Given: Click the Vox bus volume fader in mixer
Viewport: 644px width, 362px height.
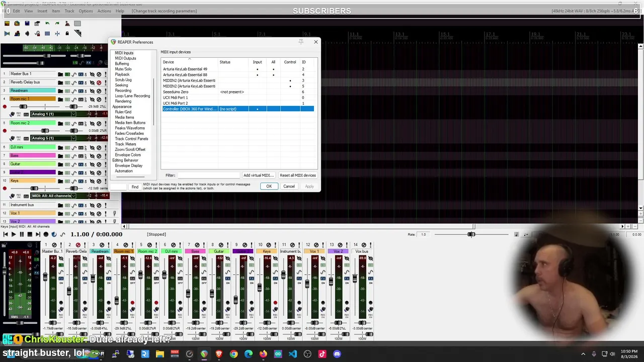Looking at the screenshot, I should [x=355, y=278].
